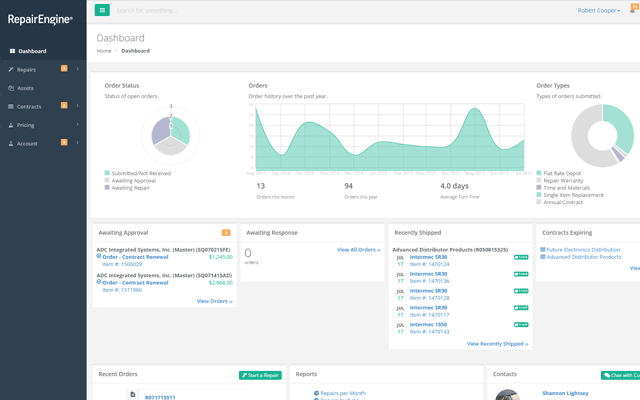Open recent order R071715511
This screenshot has width=640, height=400.
click(x=160, y=397)
